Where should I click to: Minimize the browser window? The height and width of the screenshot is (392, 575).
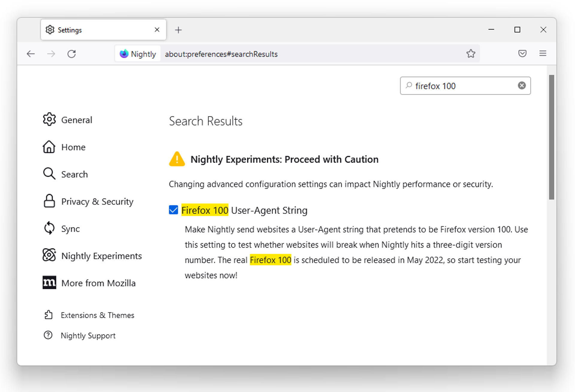click(x=491, y=30)
